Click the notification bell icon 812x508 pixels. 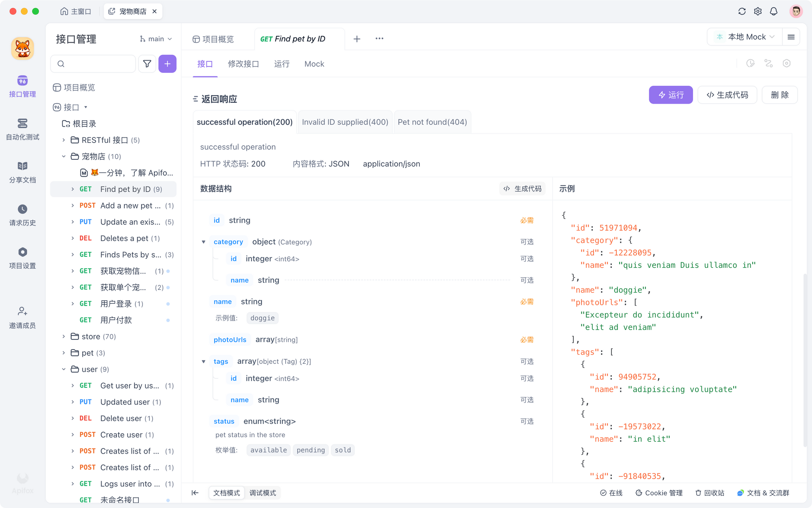773,11
